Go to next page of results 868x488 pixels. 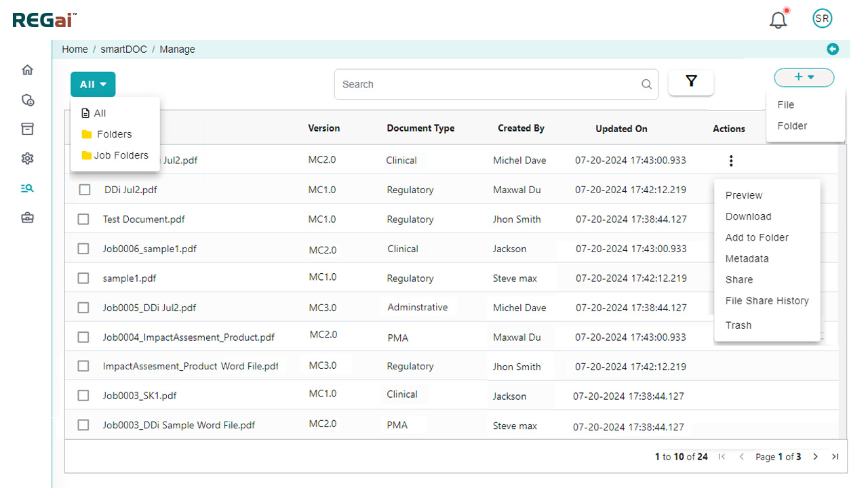(x=816, y=457)
